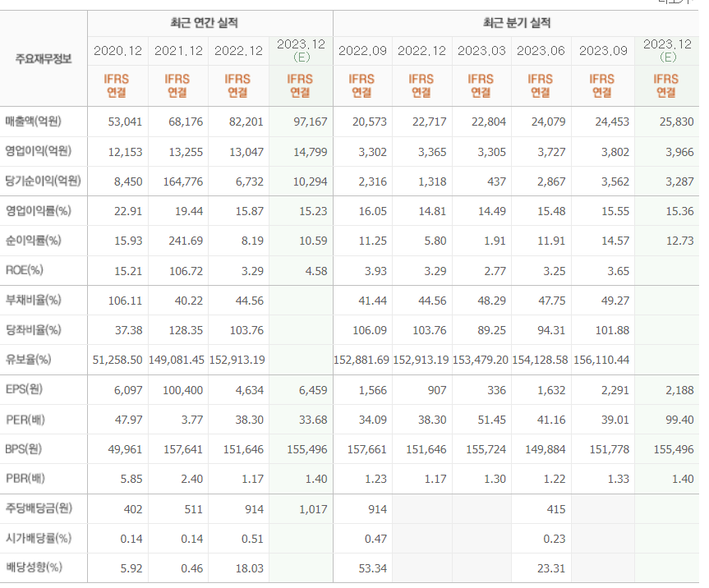The image size is (709, 588).
Task: Click the EPS value 2,291
Action: click(x=615, y=390)
